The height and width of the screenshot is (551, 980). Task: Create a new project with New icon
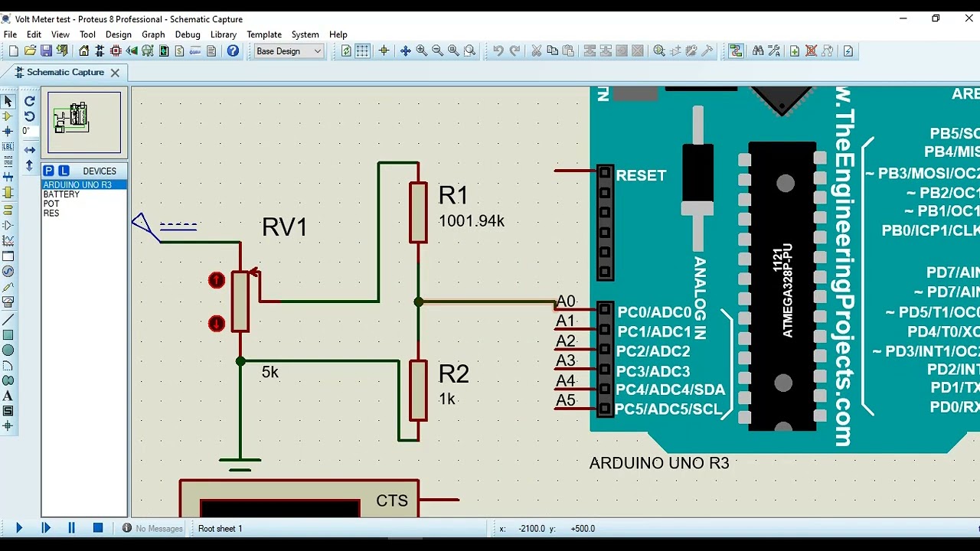(13, 51)
